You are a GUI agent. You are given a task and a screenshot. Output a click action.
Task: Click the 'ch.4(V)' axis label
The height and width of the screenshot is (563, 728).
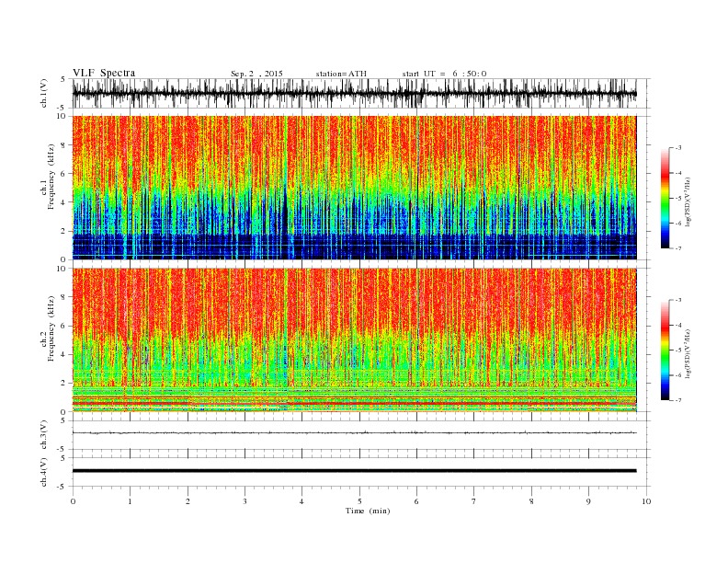[x=44, y=472]
